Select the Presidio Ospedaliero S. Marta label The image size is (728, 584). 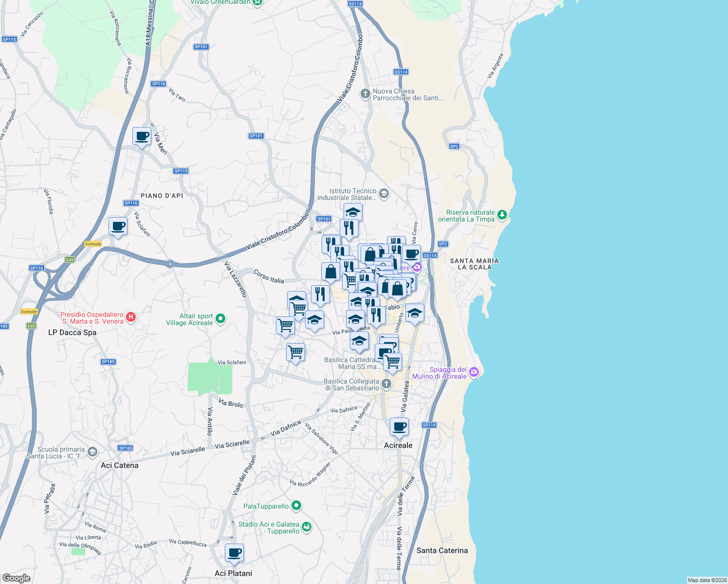point(92,318)
